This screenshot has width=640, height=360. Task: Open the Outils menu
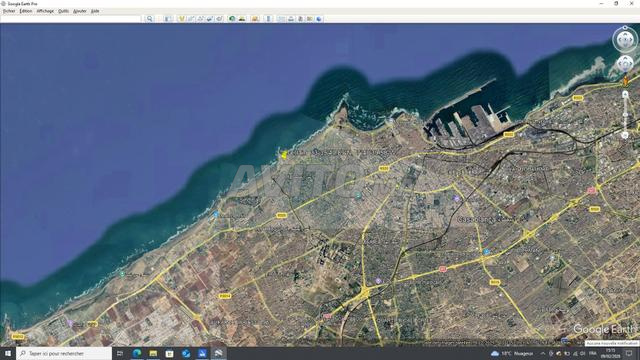point(63,11)
